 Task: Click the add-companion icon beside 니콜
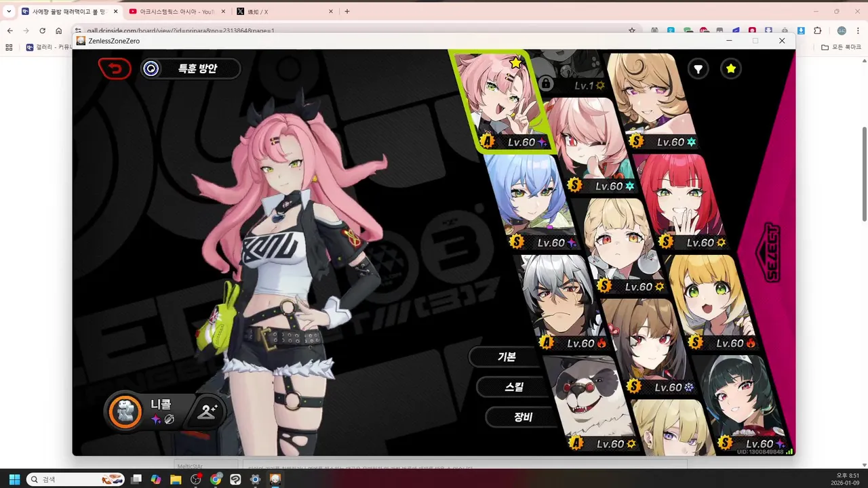click(207, 411)
